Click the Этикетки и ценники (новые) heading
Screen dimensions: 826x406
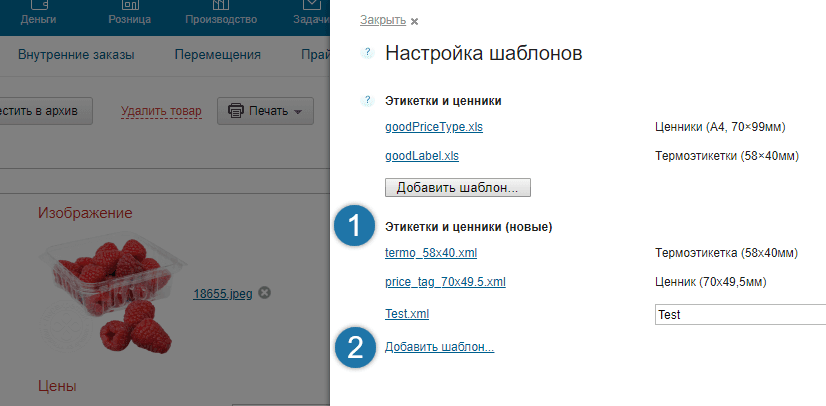(x=469, y=227)
